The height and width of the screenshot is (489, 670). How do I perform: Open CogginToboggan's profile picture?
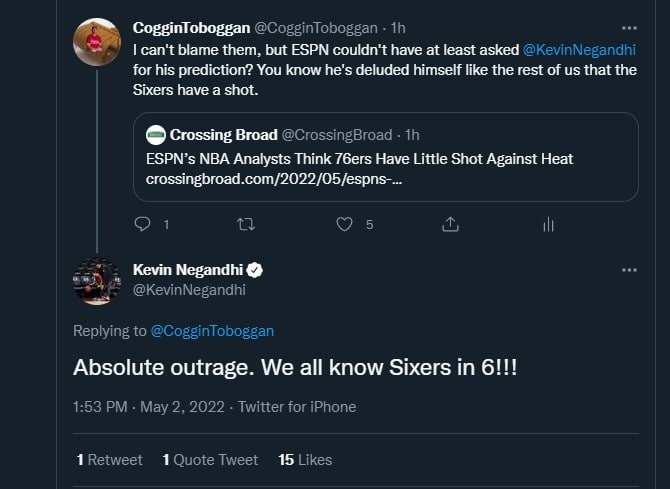click(97, 42)
